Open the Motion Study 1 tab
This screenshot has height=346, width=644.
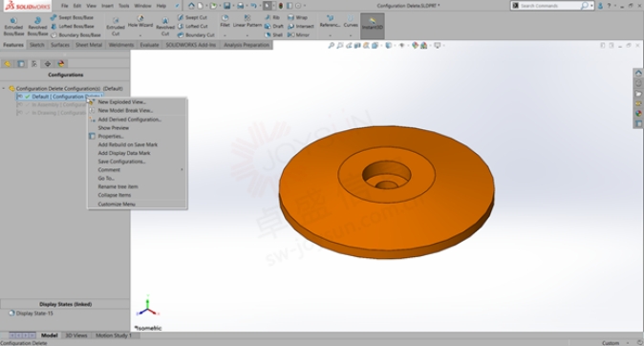click(114, 335)
